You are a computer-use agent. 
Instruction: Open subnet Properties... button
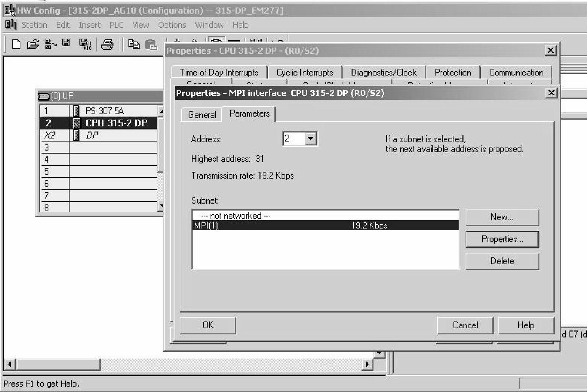[x=502, y=239]
